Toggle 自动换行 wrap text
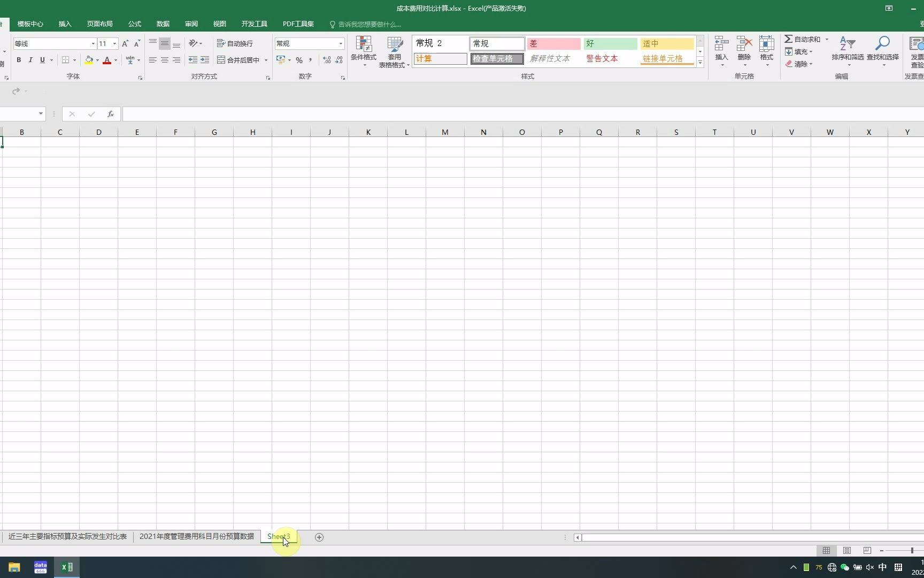The image size is (924, 578). 235,43
